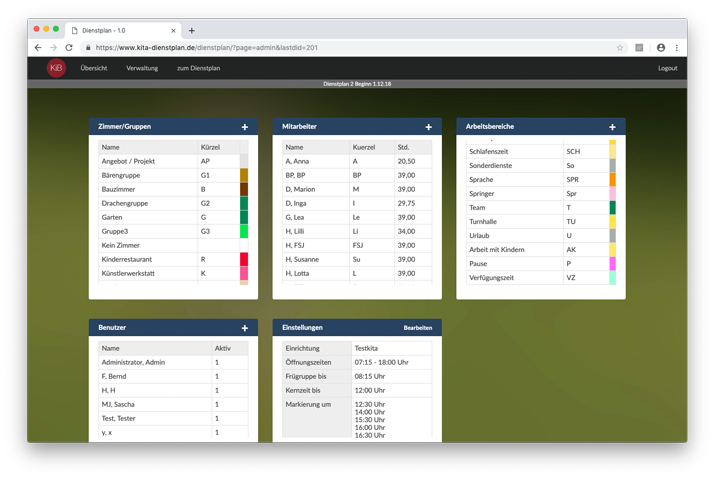This screenshot has width=714, height=478.
Task: Open browser three-dot menu
Action: click(677, 47)
